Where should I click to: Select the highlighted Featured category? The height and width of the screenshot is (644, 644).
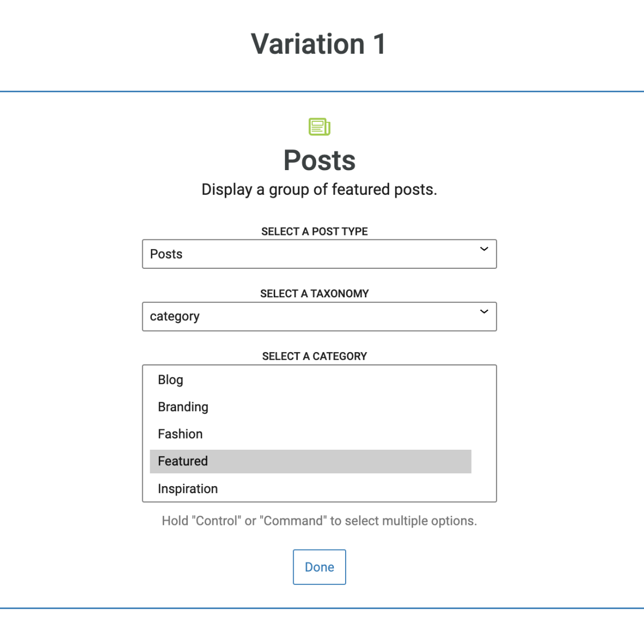310,462
